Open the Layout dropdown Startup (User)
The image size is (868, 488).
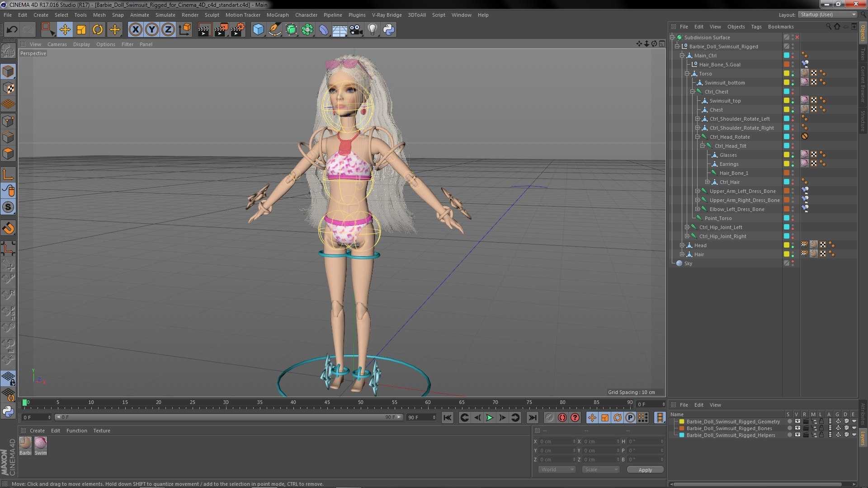[827, 14]
